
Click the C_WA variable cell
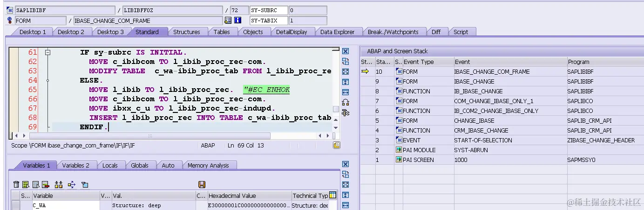[65, 205]
